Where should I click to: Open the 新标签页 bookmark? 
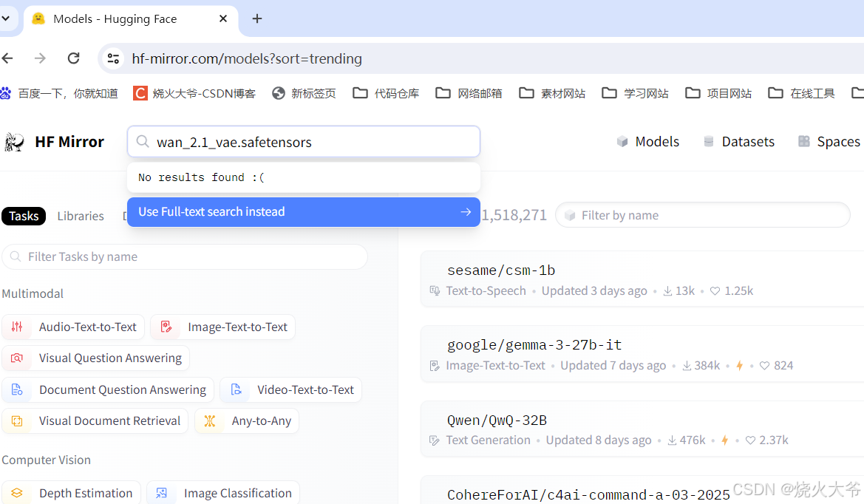pos(304,94)
